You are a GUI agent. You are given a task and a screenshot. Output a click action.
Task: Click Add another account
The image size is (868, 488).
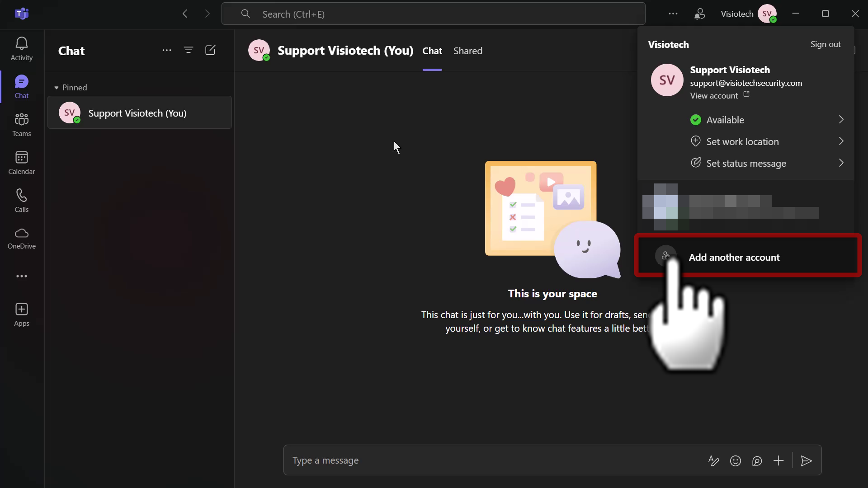coord(748,257)
